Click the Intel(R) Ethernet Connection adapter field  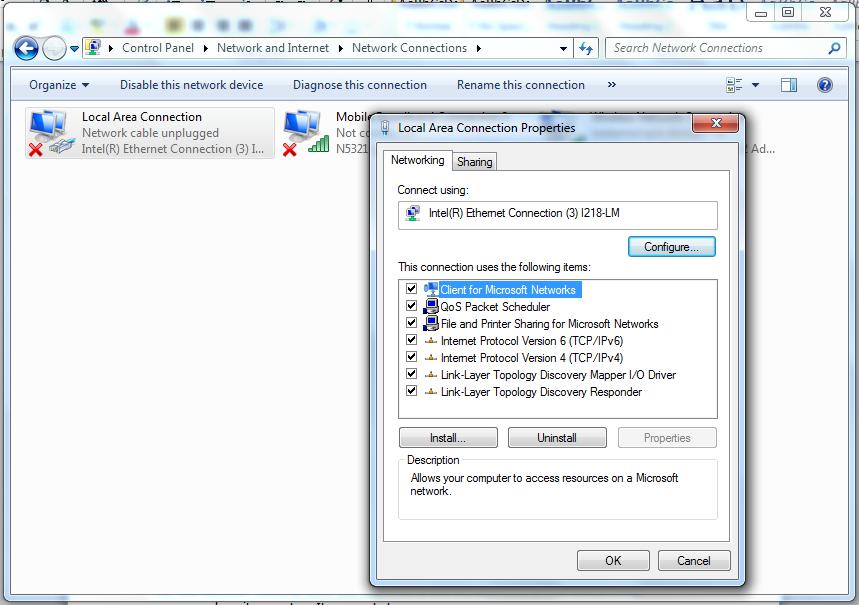[x=558, y=215]
